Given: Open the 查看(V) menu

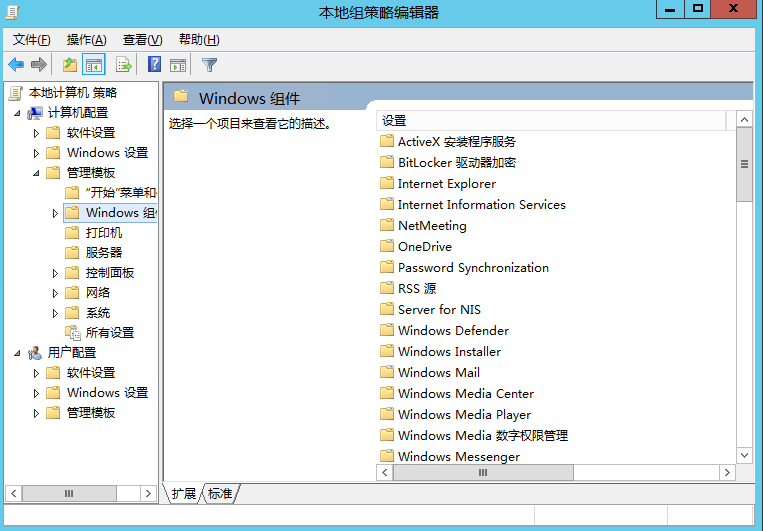Looking at the screenshot, I should [143, 40].
